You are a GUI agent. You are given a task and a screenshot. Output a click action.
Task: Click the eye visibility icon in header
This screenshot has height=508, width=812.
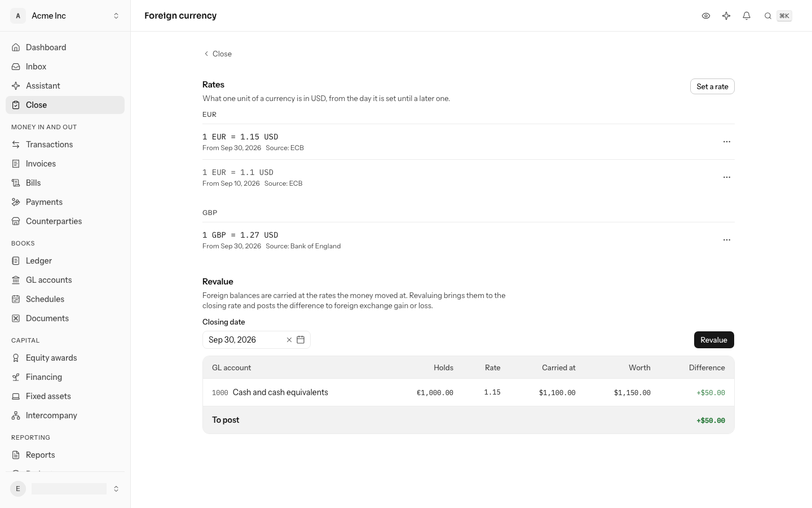[706, 16]
